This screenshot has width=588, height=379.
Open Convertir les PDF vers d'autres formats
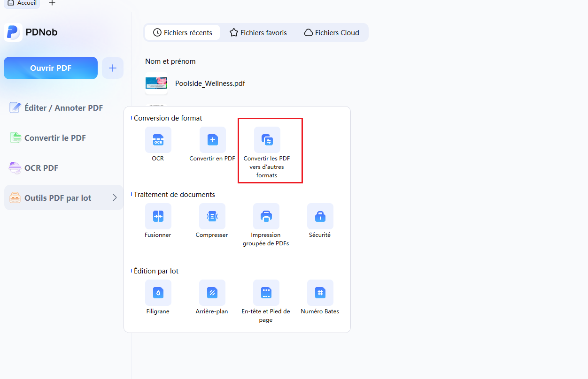coord(267,140)
